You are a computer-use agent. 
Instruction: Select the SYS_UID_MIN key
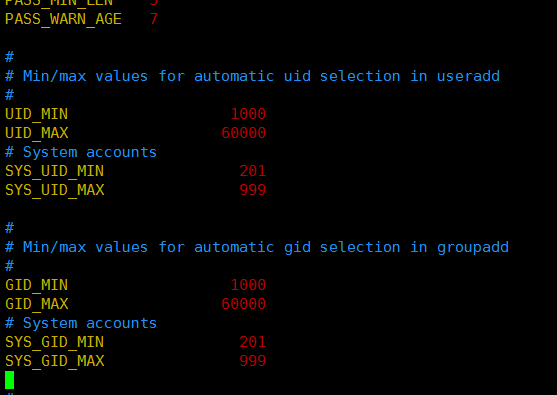(x=54, y=172)
